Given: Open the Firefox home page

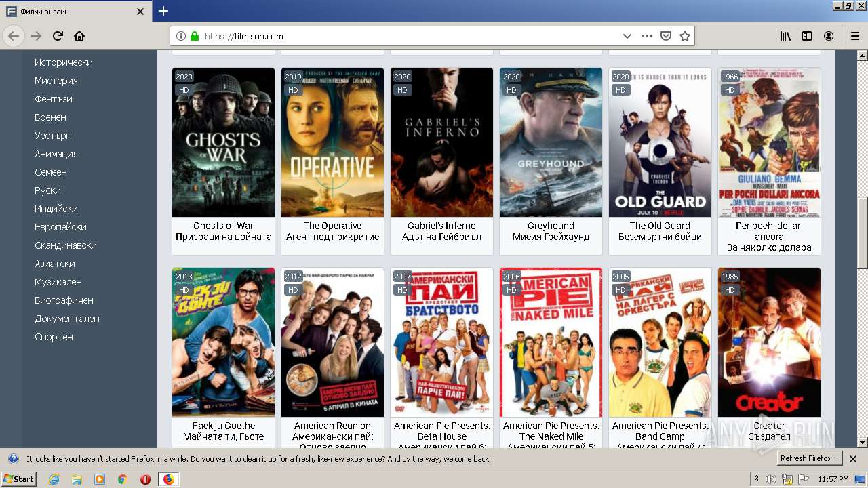Looking at the screenshot, I should click(x=79, y=36).
